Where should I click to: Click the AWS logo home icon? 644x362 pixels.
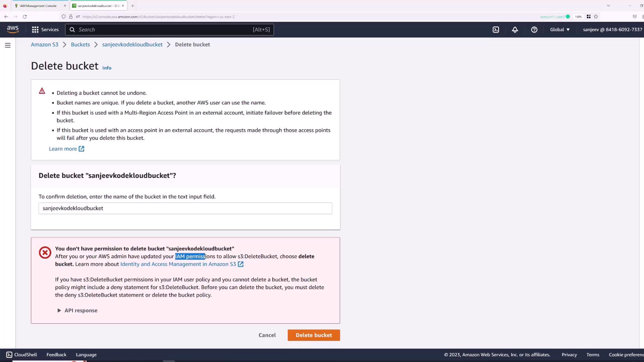[x=13, y=29]
